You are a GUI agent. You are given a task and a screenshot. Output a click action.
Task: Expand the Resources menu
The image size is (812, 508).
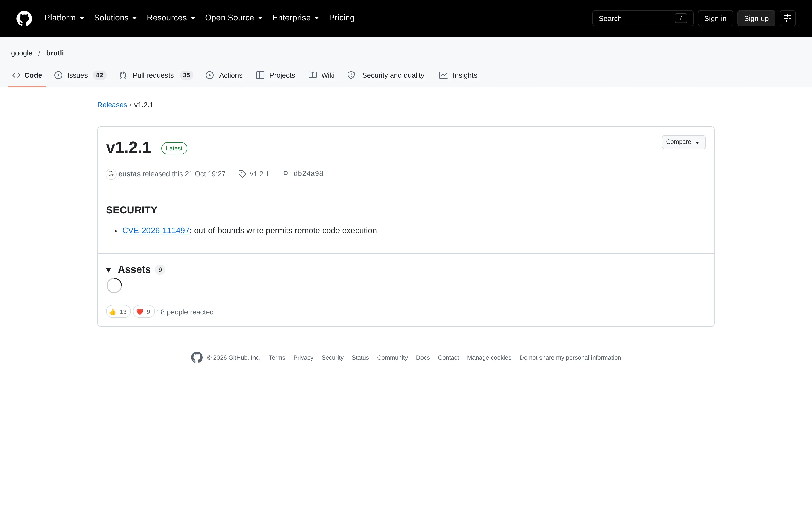[x=171, y=18]
